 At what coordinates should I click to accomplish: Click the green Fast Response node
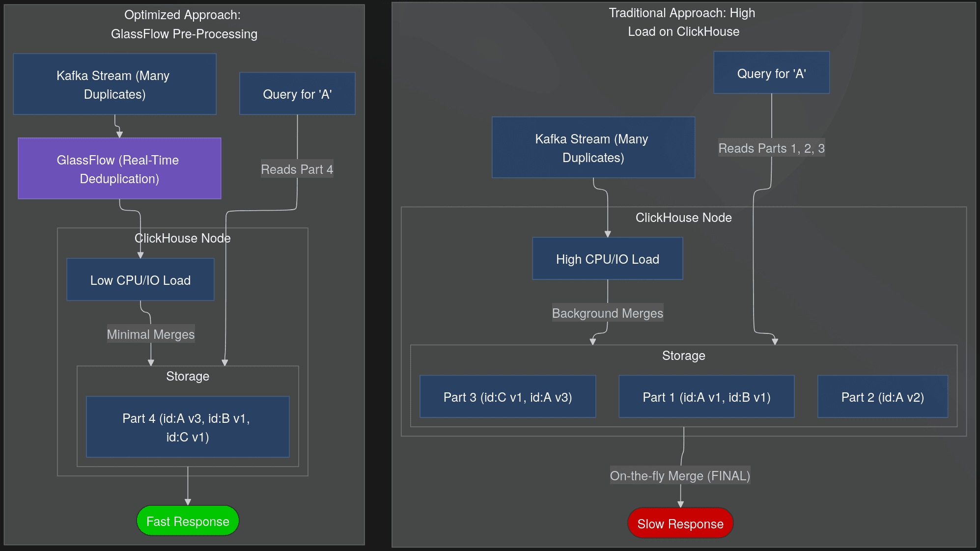188,521
